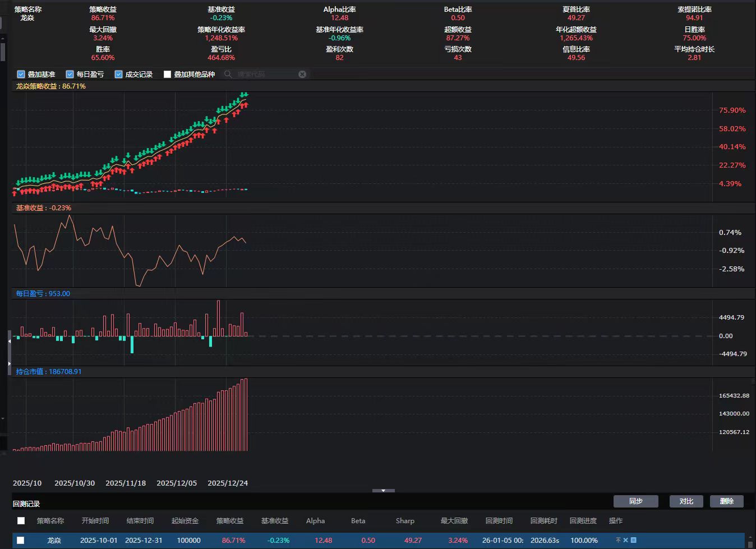Uncheck the 叠加基准 checkbox
The width and height of the screenshot is (756, 549).
coord(21,74)
